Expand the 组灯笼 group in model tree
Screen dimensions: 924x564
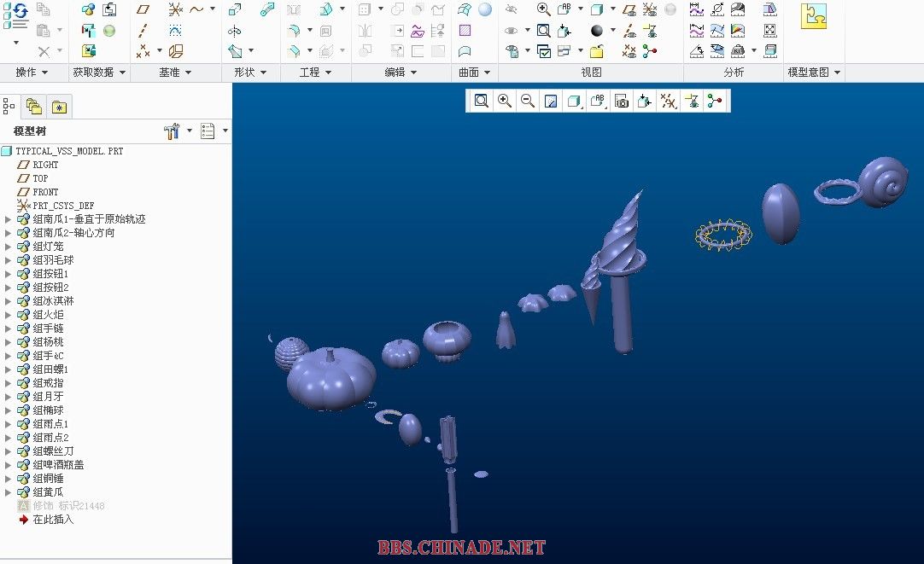point(9,247)
